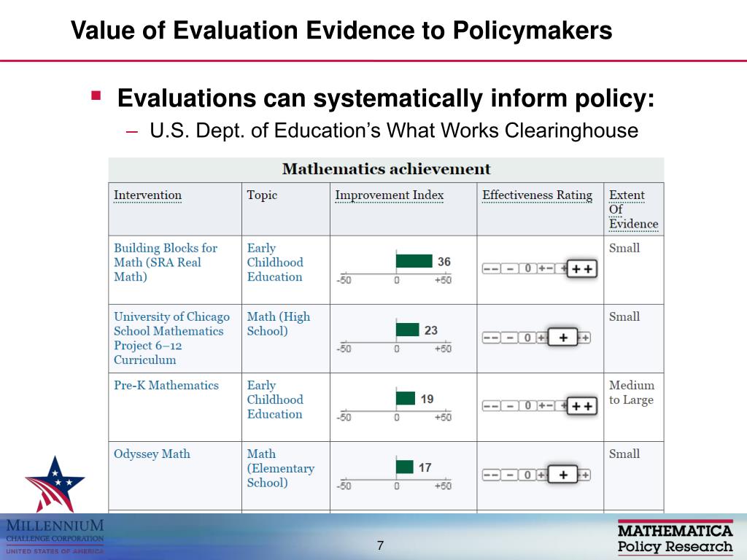Click the ++ rating badge for Pre-K Mathematics
The width and height of the screenshot is (747, 560).
pos(581,406)
